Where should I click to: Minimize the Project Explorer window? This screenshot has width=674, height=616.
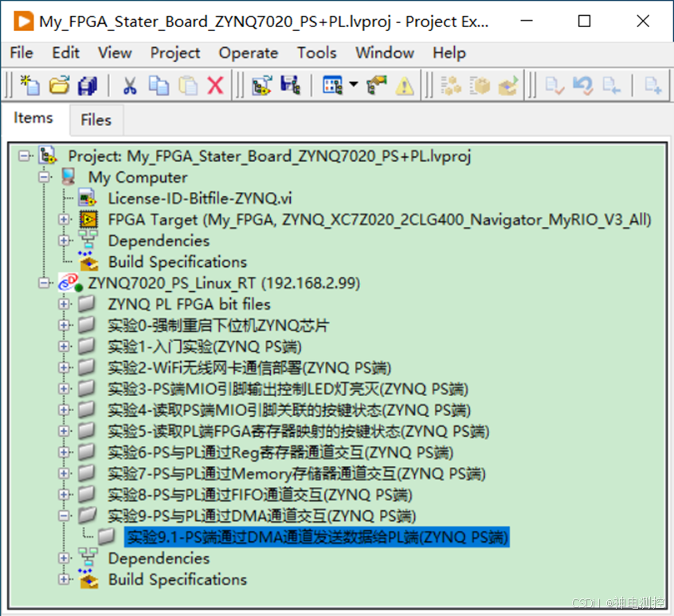pyautogui.click(x=527, y=21)
